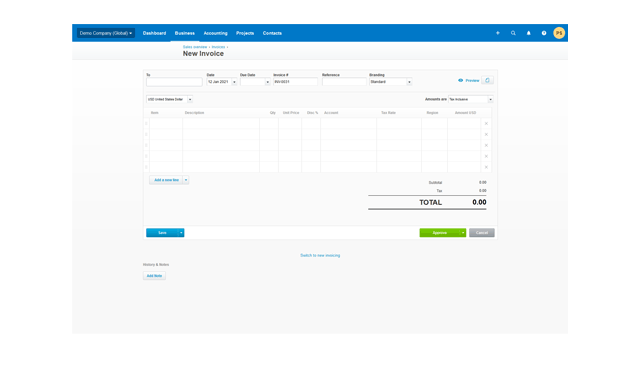Click the Description cell in the first invoice line
The width and height of the screenshot is (640, 376).
point(221,123)
